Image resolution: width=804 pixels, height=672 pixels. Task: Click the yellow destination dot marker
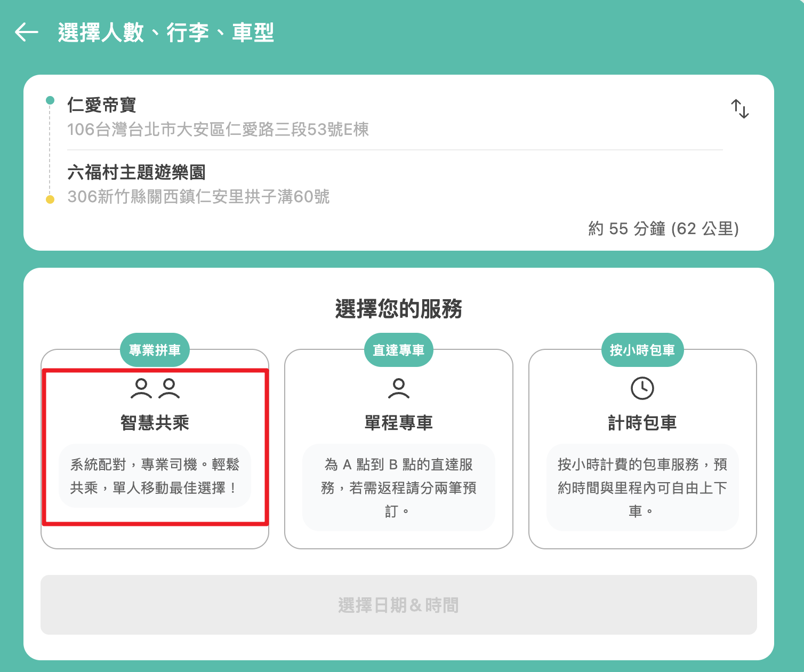[x=50, y=198]
